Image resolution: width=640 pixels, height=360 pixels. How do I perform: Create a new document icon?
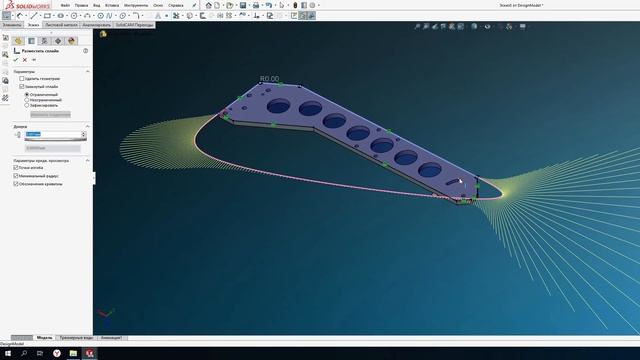tap(217, 5)
